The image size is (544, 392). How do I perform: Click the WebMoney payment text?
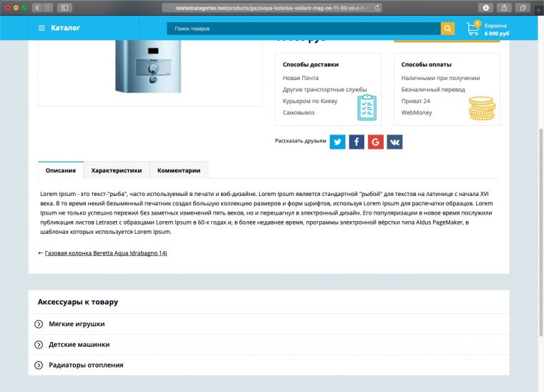(417, 112)
